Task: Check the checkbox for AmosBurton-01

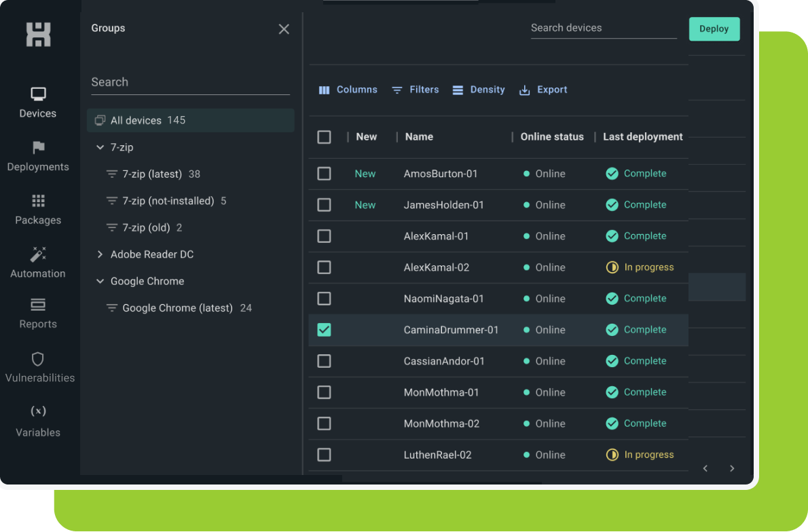Action: tap(324, 173)
